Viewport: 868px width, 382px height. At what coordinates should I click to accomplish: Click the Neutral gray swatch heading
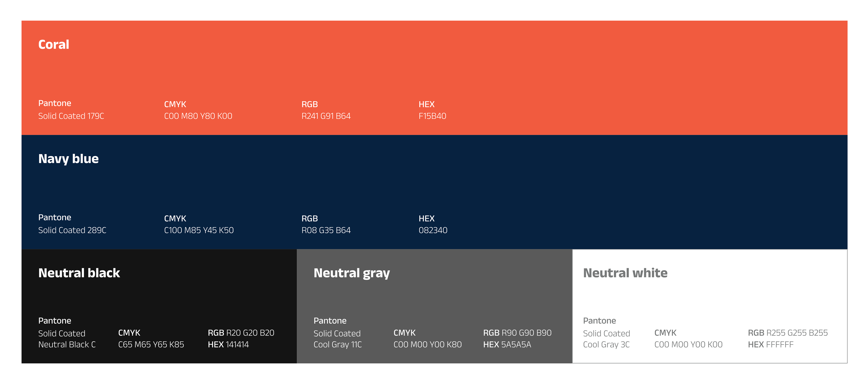(x=351, y=273)
